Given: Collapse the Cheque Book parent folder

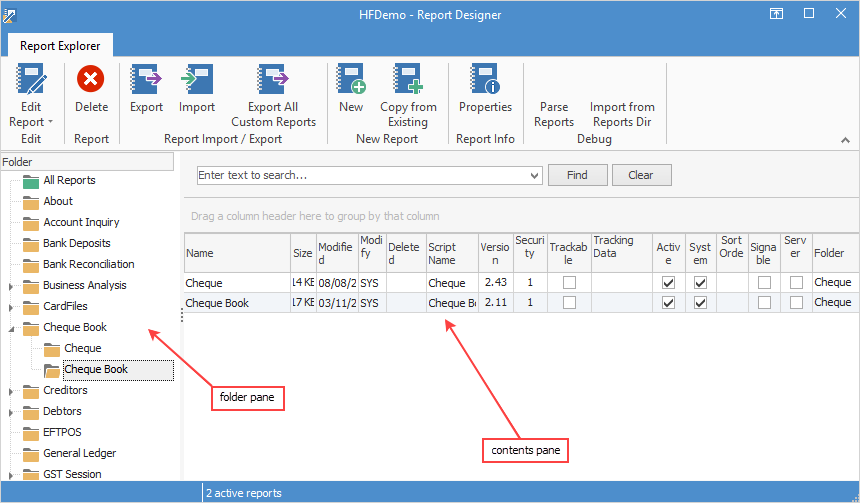Looking at the screenshot, I should point(11,329).
